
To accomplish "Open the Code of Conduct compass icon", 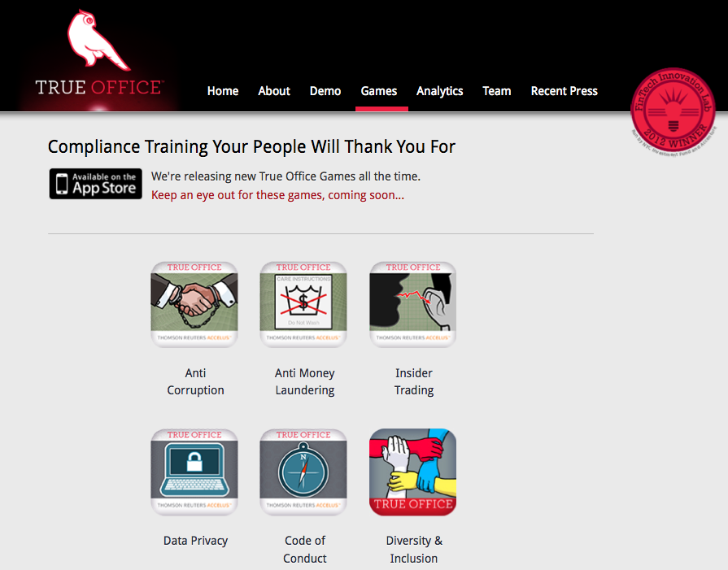I will (x=303, y=472).
